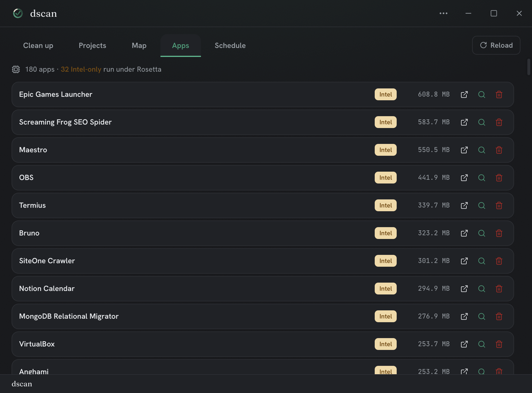
Task: Delete Epic Games Launcher with the trash icon
Action: click(499, 94)
